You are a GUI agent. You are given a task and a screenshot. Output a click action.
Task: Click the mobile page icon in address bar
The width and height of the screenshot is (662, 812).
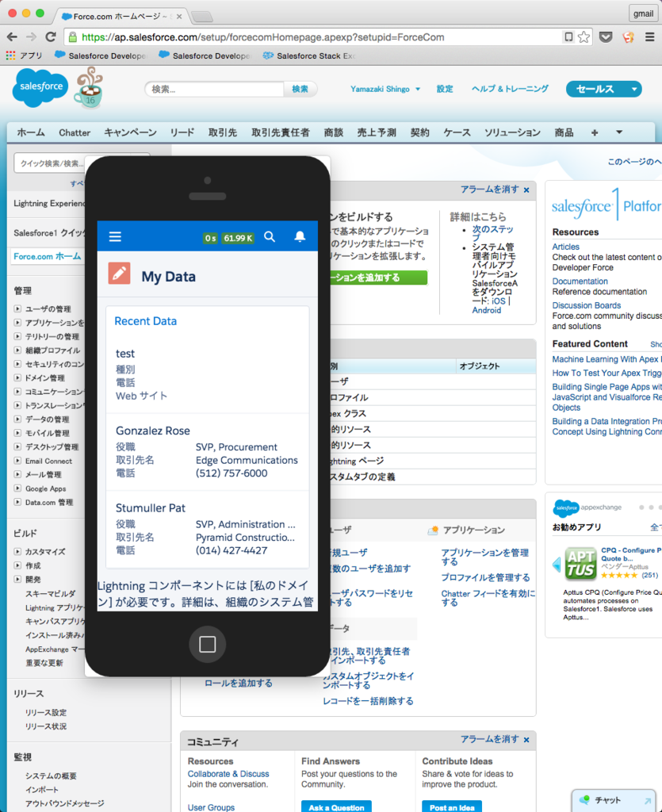tap(568, 37)
